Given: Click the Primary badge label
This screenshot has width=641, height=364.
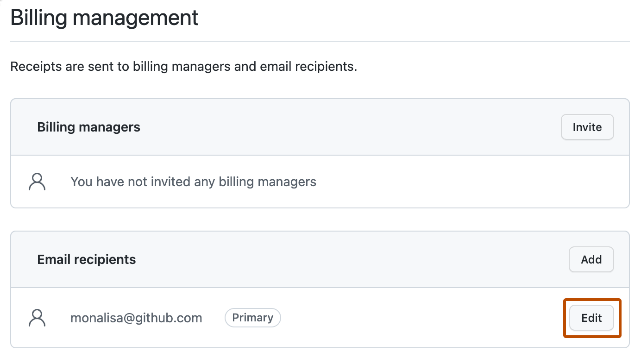Looking at the screenshot, I should [x=252, y=318].
